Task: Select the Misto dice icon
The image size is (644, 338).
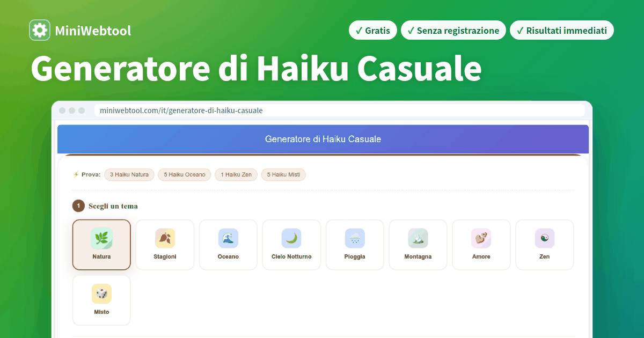Action: click(x=101, y=293)
